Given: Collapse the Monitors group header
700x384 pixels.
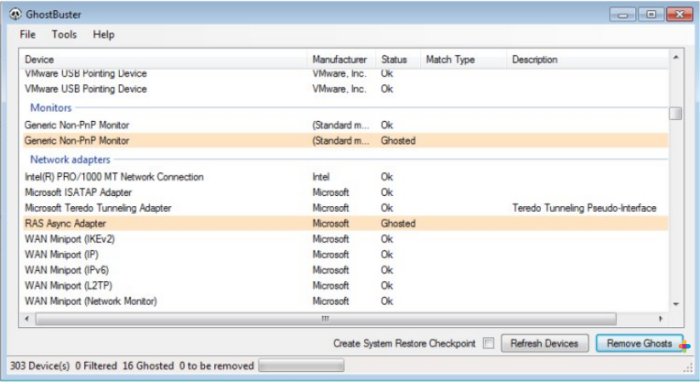Looking at the screenshot, I should (x=50, y=108).
